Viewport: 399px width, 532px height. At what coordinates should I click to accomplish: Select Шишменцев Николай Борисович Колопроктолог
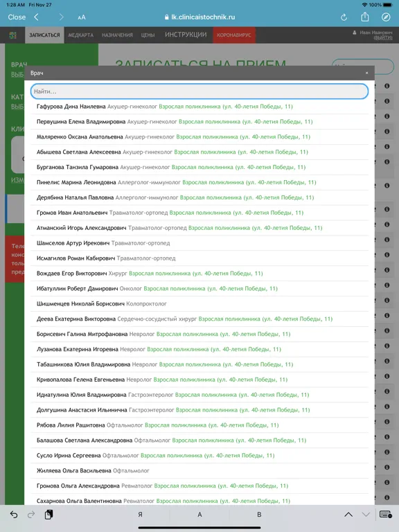pyautogui.click(x=199, y=304)
